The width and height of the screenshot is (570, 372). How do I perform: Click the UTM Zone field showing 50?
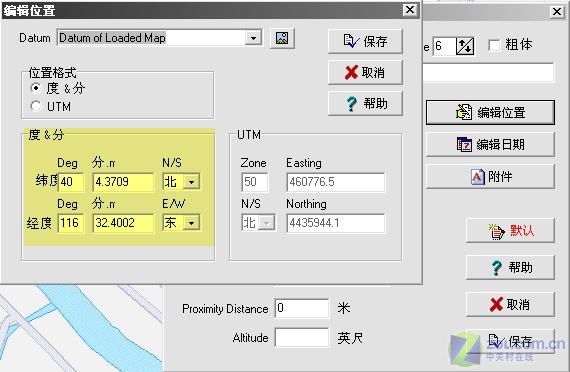click(x=255, y=182)
